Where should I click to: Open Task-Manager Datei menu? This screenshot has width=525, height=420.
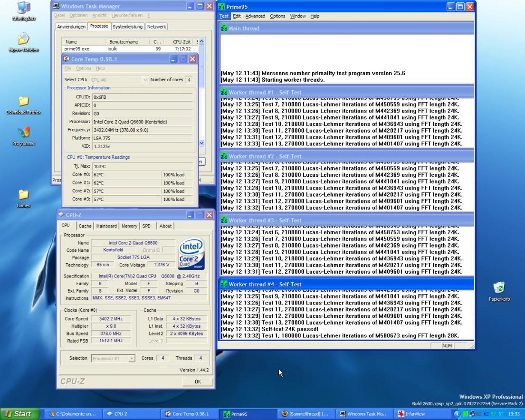click(x=59, y=15)
